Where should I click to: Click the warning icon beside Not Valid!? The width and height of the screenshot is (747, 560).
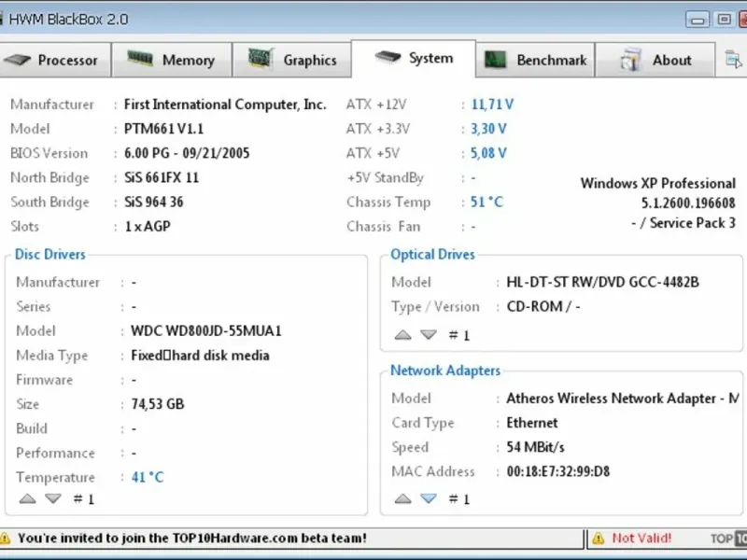pos(599,539)
